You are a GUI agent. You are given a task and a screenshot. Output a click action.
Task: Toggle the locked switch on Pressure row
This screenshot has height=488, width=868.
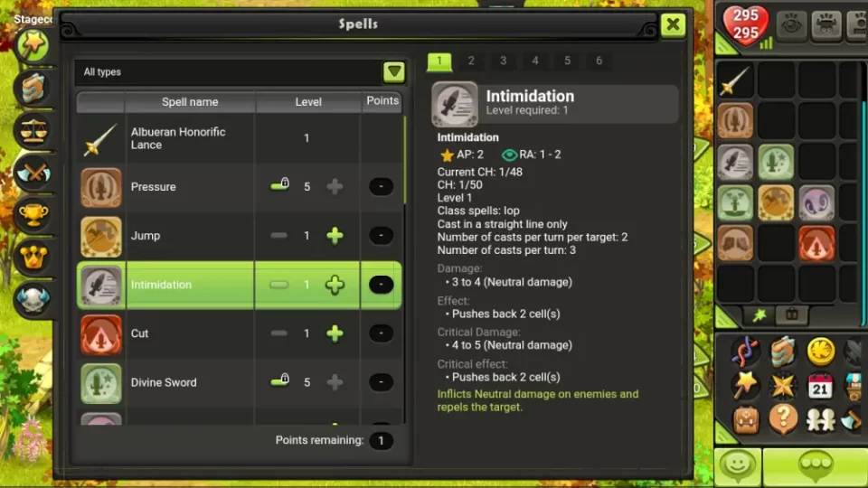pos(280,184)
